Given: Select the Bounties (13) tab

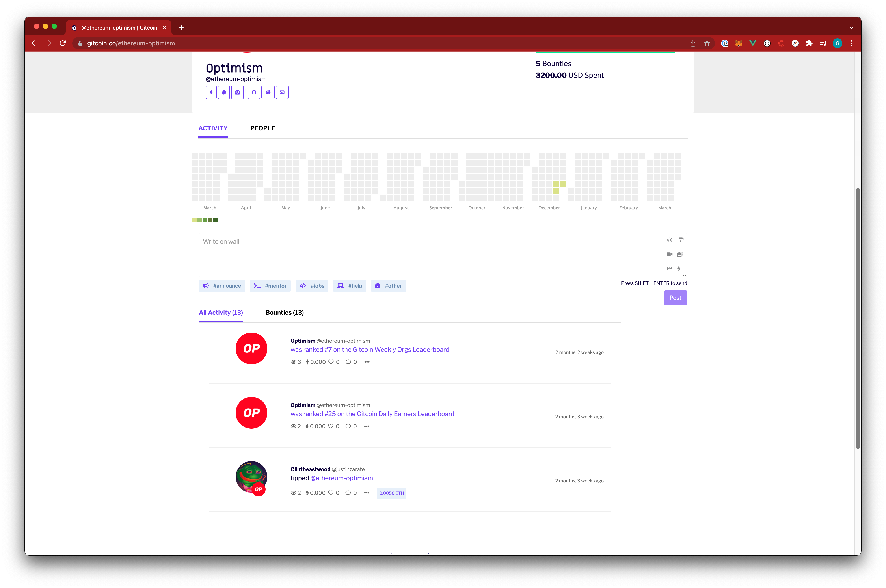Looking at the screenshot, I should [285, 313].
